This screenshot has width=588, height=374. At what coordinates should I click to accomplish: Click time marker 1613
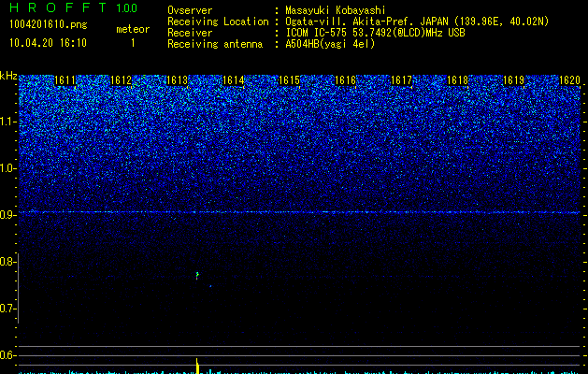click(x=177, y=80)
